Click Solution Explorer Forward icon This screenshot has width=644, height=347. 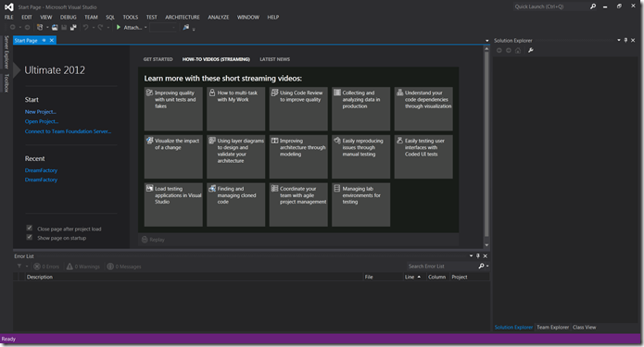pos(509,51)
